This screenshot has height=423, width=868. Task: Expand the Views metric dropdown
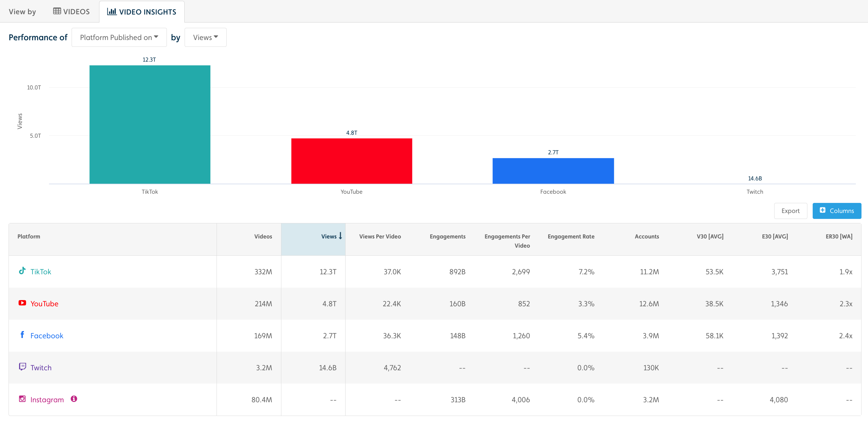pos(205,37)
